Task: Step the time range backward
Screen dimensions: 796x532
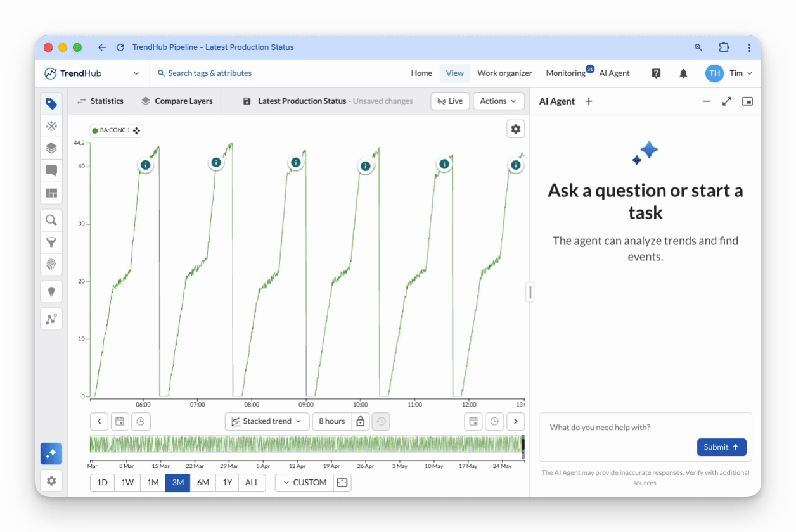Action: point(99,421)
